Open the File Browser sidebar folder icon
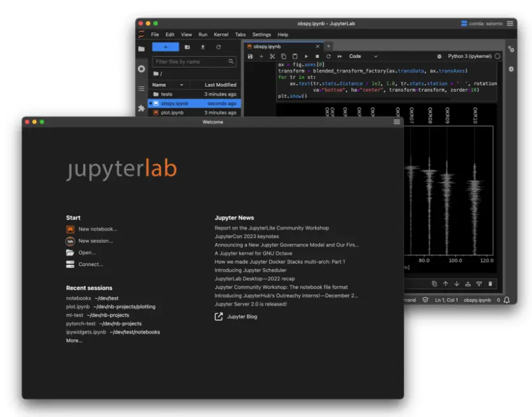Screen dimensions: 532x417 point(141,49)
